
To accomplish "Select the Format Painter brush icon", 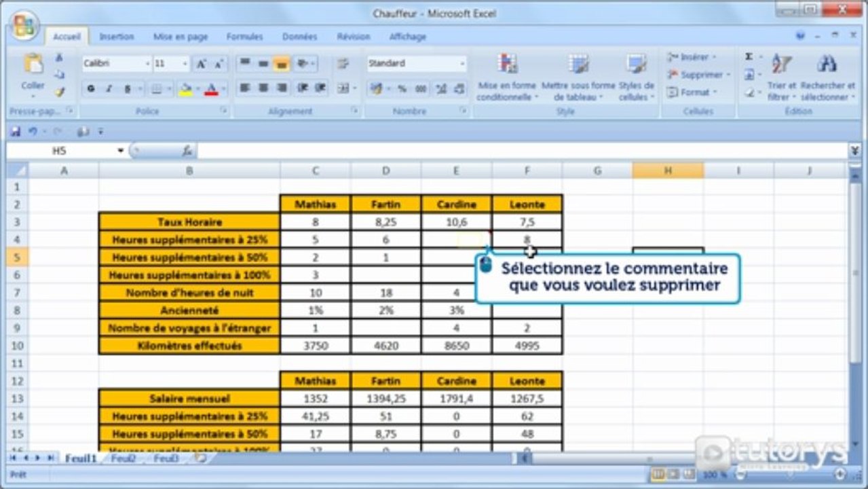I will (59, 92).
